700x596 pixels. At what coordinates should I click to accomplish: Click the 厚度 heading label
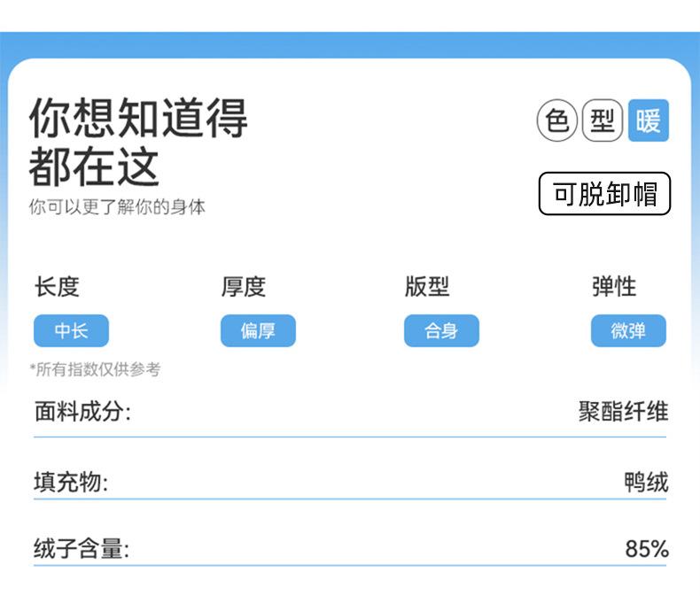tap(243, 287)
